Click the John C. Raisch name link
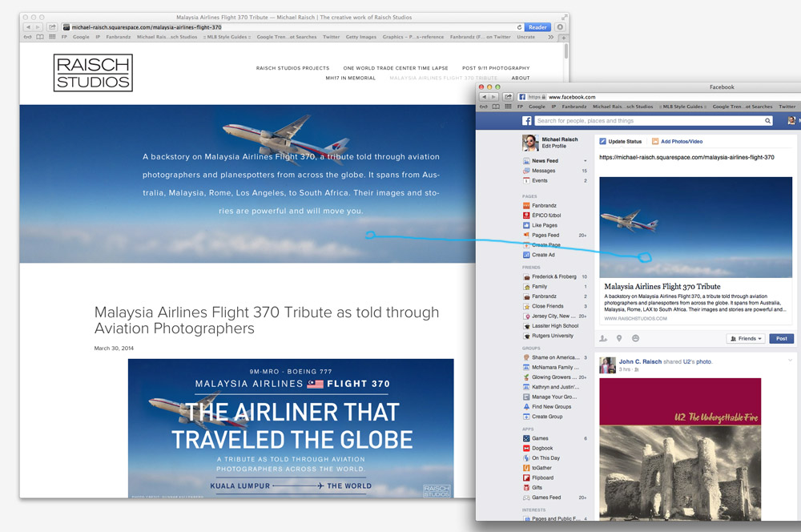This screenshot has width=801, height=532. click(640, 361)
